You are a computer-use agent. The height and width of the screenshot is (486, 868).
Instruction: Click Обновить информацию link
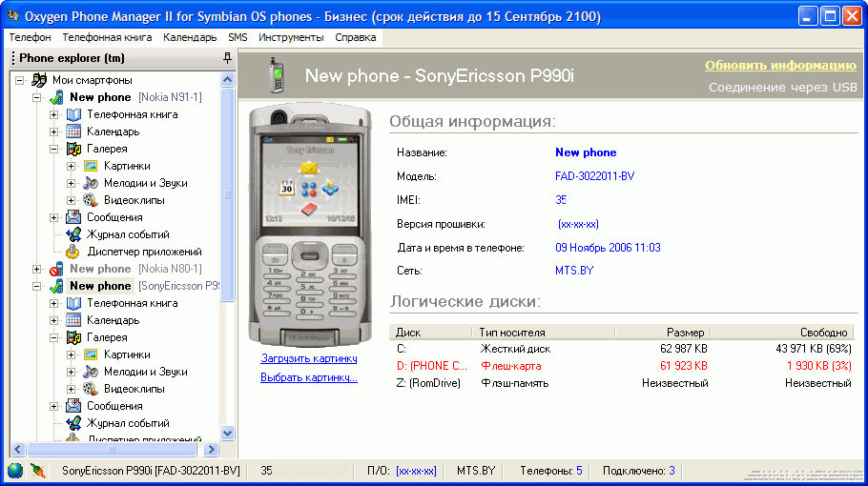[x=780, y=65]
